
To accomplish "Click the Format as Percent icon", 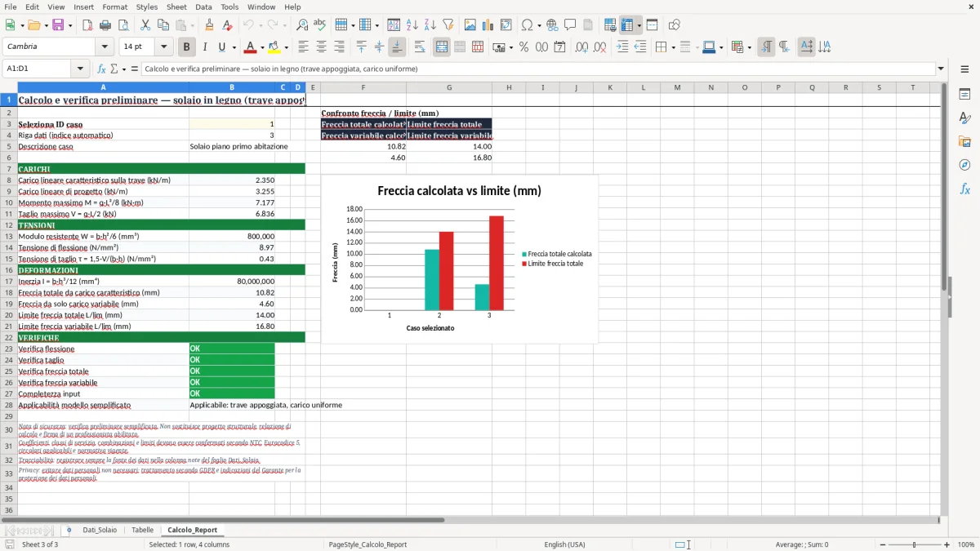I will [x=523, y=47].
